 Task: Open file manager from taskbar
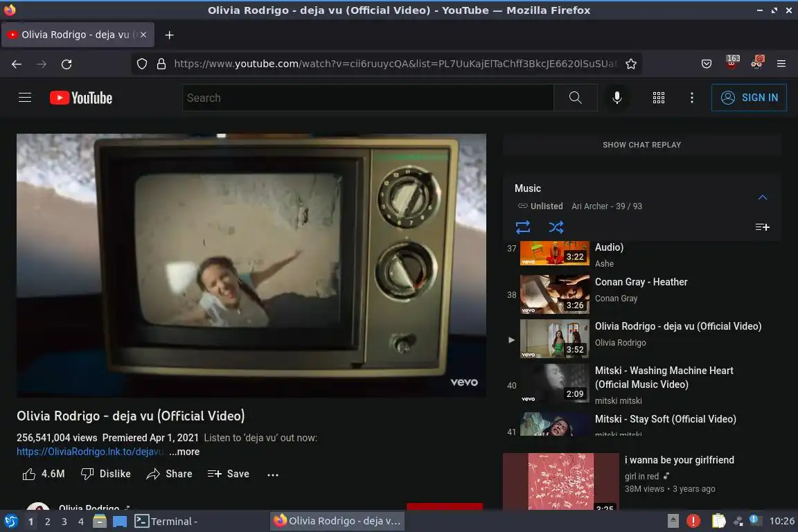[x=100, y=522]
